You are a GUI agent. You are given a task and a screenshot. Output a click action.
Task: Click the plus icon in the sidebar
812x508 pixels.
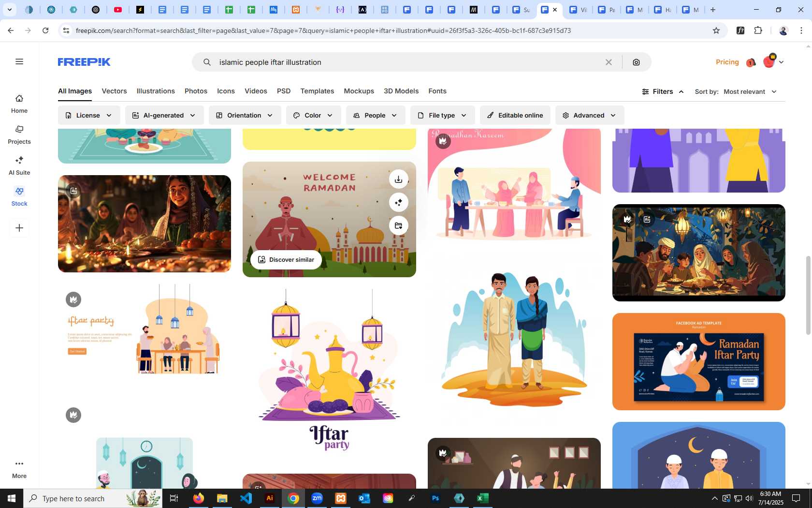point(19,228)
